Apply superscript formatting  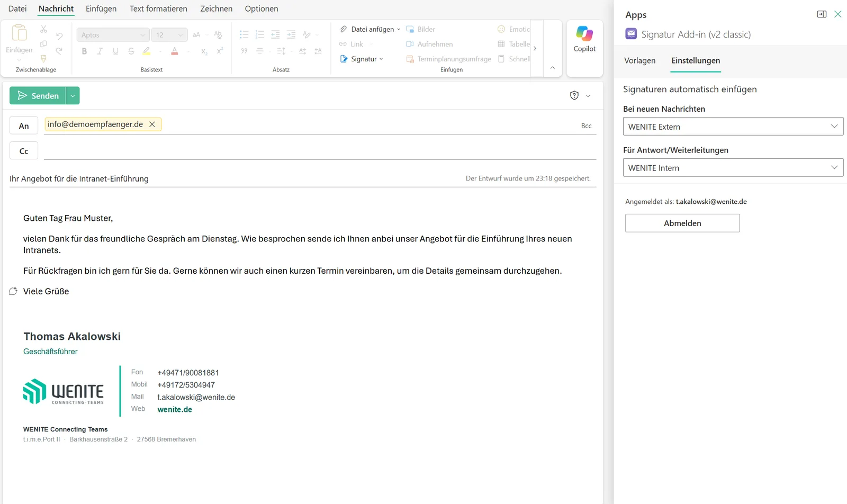(x=220, y=51)
